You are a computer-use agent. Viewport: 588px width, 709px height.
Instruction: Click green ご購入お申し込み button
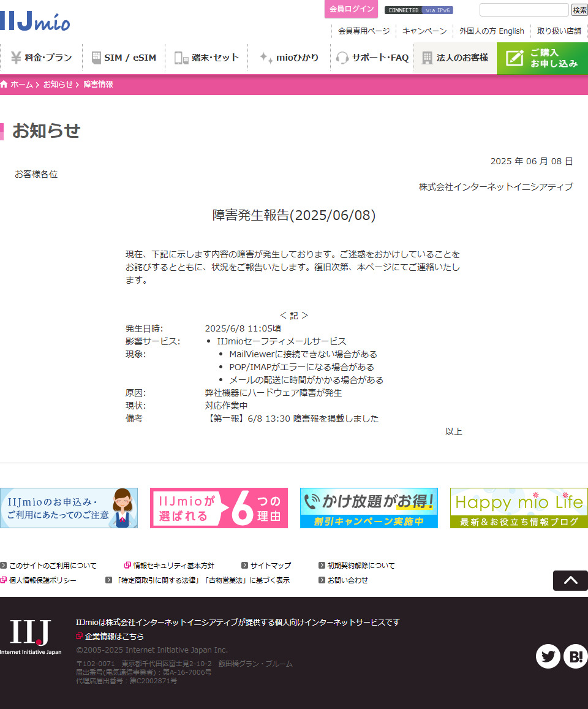pos(542,58)
